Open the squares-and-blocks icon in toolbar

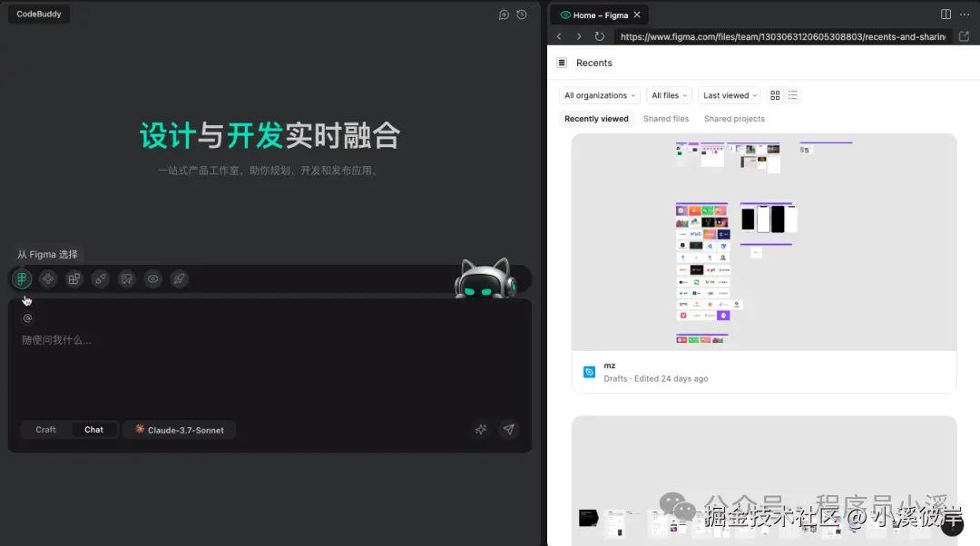click(74, 278)
